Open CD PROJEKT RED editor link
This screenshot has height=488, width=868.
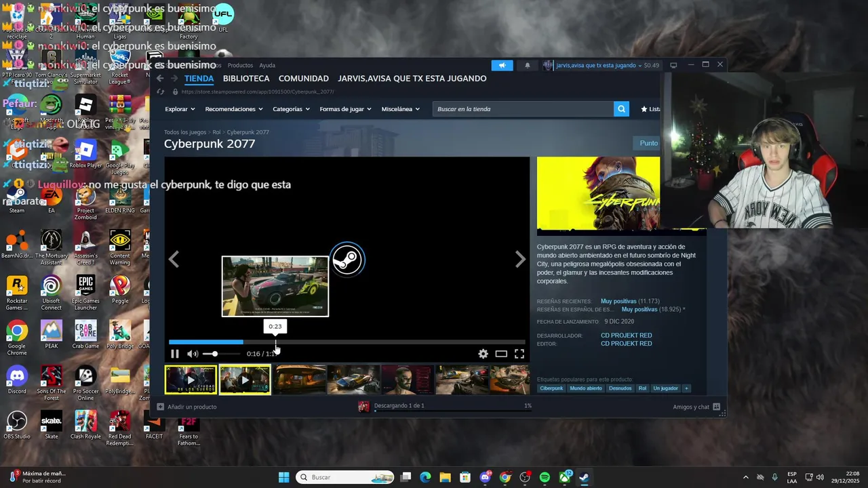click(x=626, y=344)
